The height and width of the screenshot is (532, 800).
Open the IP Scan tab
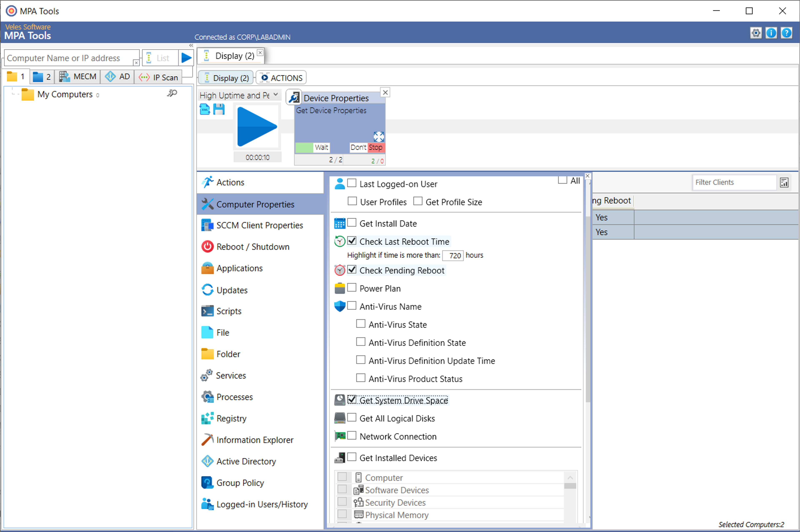[158, 77]
